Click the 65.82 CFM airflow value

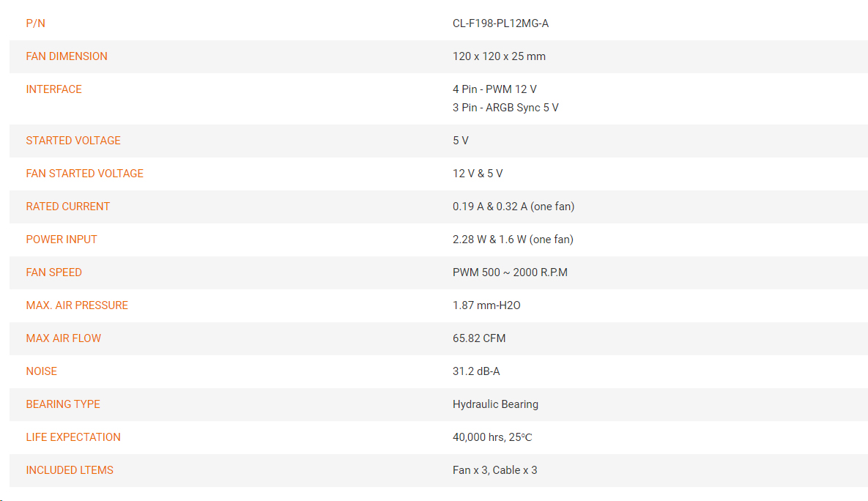click(479, 338)
